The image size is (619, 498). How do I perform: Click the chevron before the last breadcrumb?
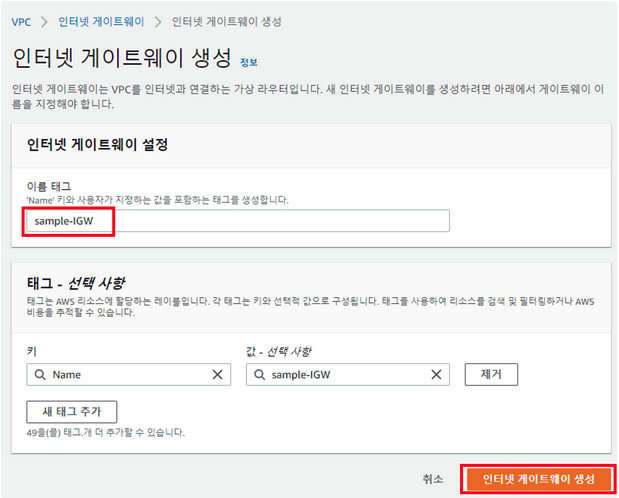pyautogui.click(x=158, y=20)
